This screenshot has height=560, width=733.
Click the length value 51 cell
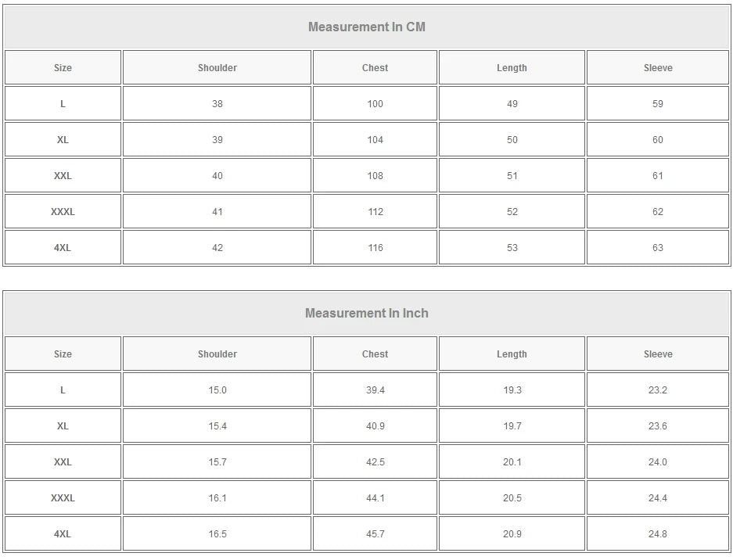(x=512, y=176)
